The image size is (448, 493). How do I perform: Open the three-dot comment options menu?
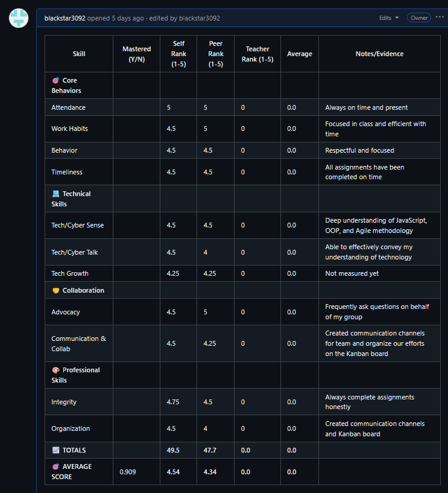(440, 17)
